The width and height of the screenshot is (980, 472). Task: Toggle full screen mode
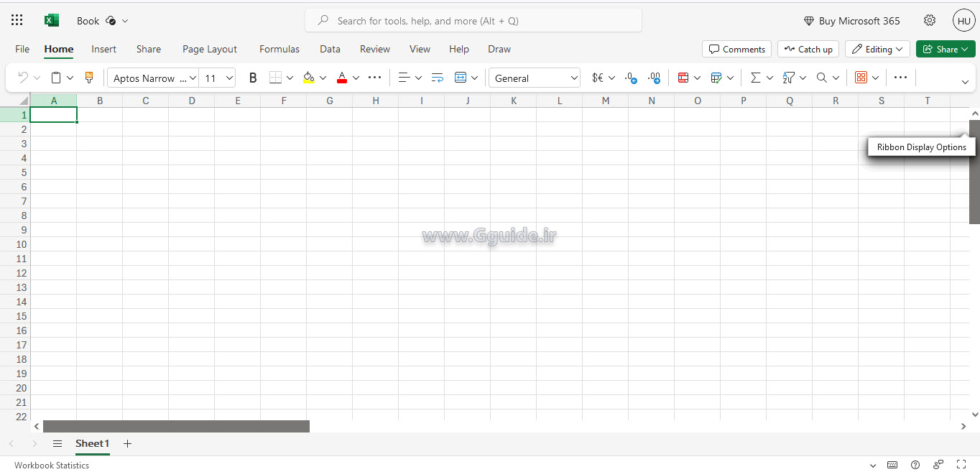click(961, 465)
